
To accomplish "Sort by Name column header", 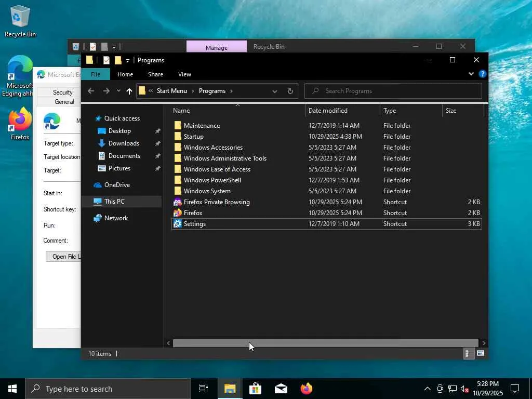I will click(237, 111).
